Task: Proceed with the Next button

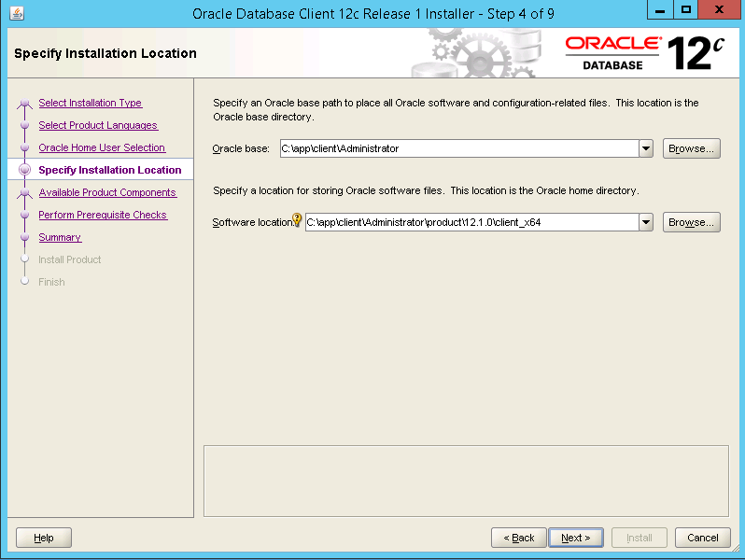Action: [x=576, y=538]
